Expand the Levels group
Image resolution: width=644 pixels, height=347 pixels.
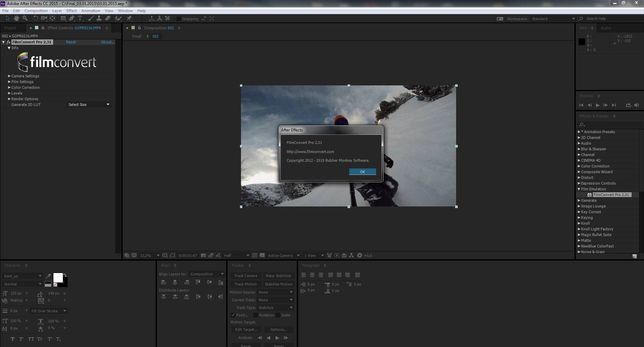9,93
